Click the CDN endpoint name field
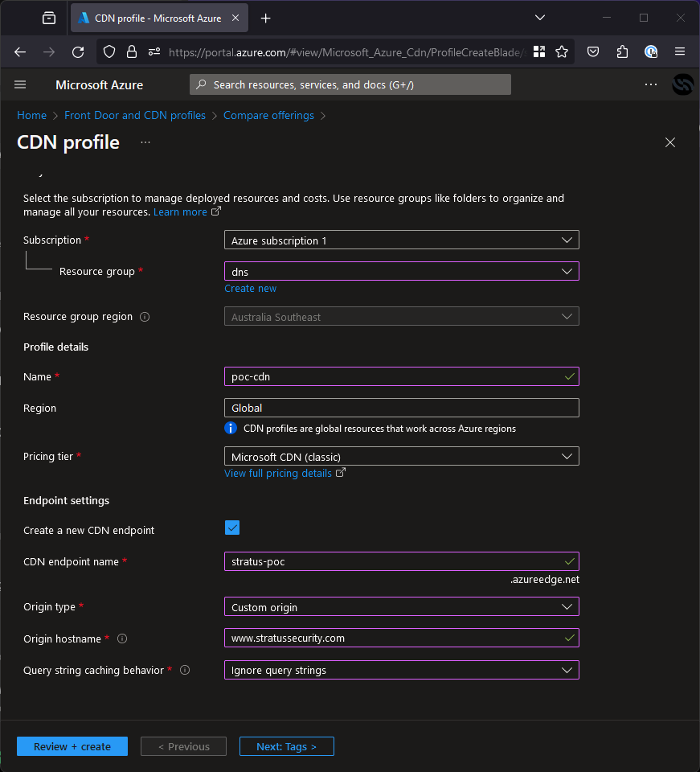The width and height of the screenshot is (700, 772). point(401,562)
